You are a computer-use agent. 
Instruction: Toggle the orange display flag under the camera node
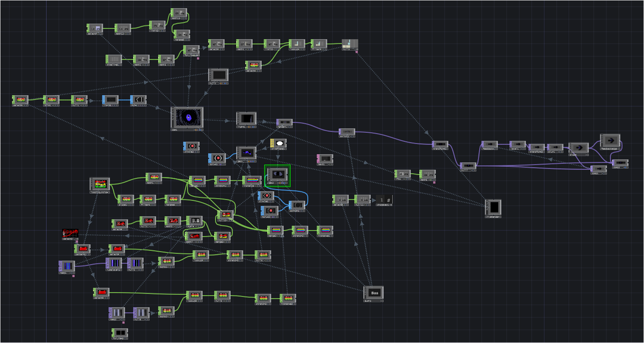pos(196,129)
